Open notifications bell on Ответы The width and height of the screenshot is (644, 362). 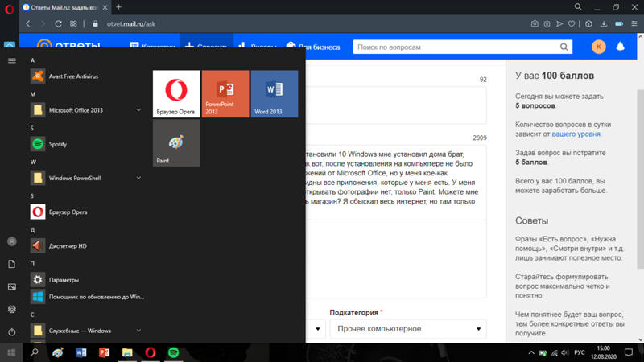tap(620, 47)
